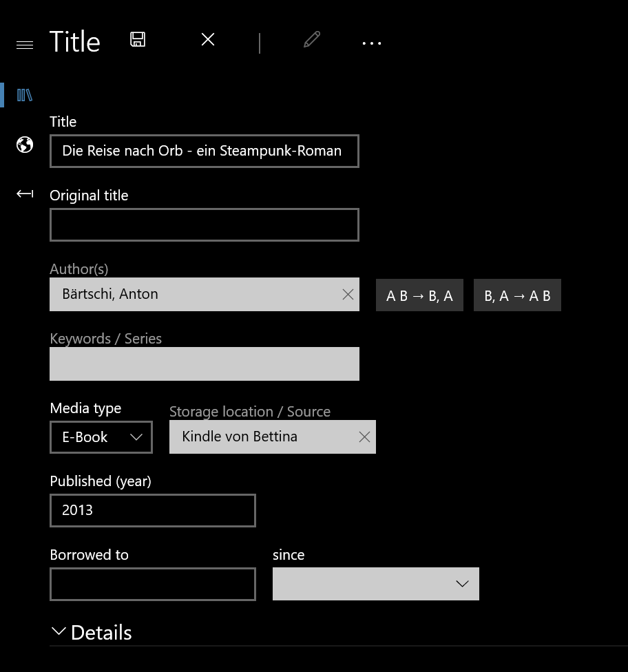The image size is (628, 672).
Task: Open the globe web search sidebar icon
Action: pos(24,145)
